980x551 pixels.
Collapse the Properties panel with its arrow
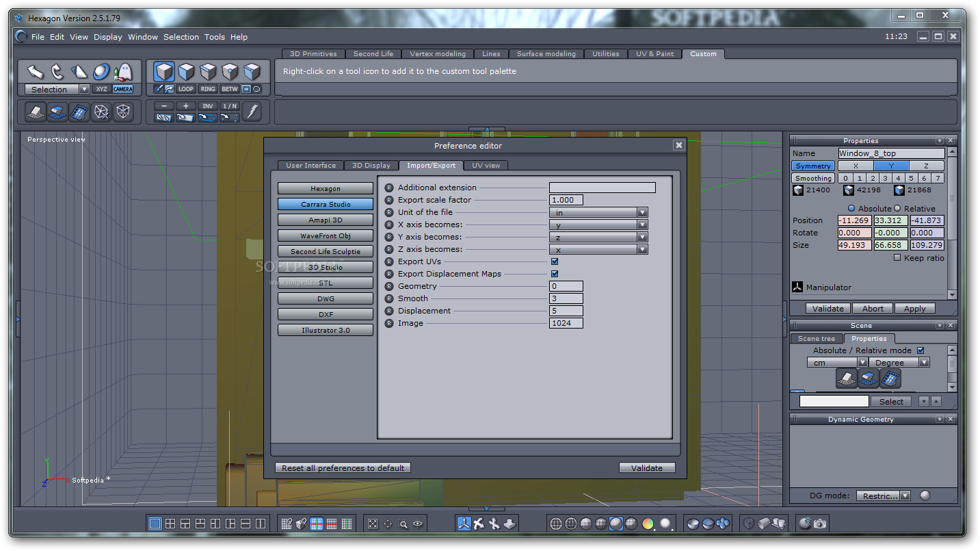click(940, 140)
